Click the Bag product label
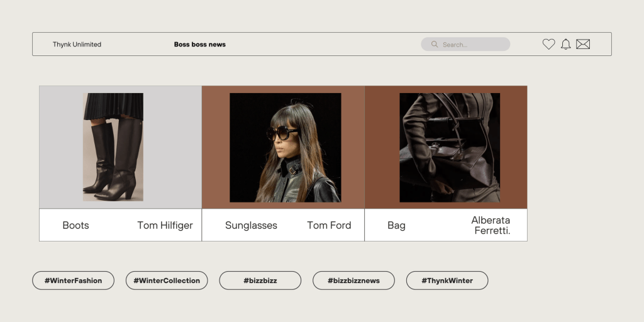The image size is (644, 322). tap(396, 225)
